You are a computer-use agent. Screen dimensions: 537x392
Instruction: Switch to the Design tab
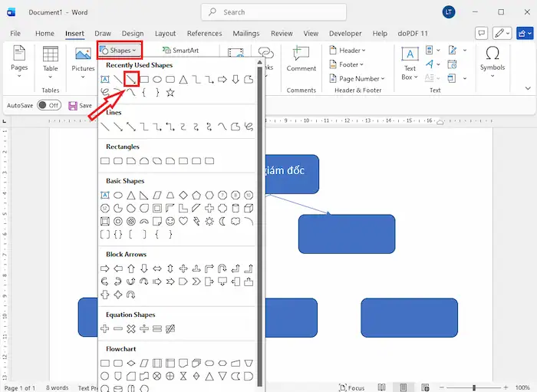pos(132,34)
